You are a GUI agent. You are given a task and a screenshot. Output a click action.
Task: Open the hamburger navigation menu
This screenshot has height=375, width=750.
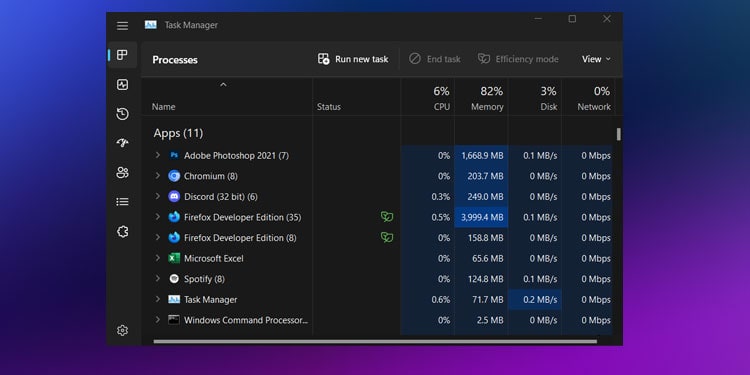click(122, 26)
